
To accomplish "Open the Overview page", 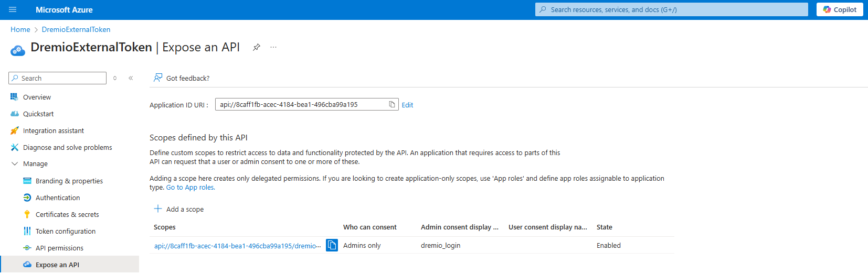I will (x=37, y=97).
